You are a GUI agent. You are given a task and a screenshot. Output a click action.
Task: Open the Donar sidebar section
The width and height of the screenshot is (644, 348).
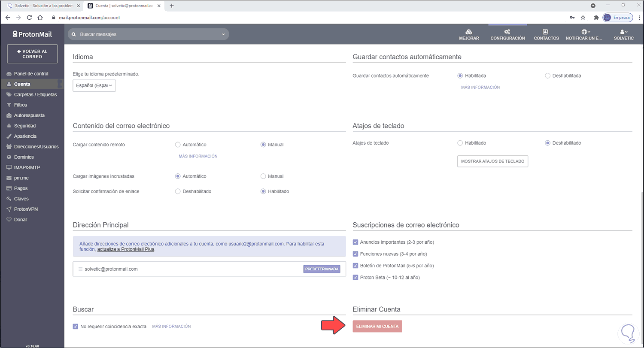[x=20, y=219]
